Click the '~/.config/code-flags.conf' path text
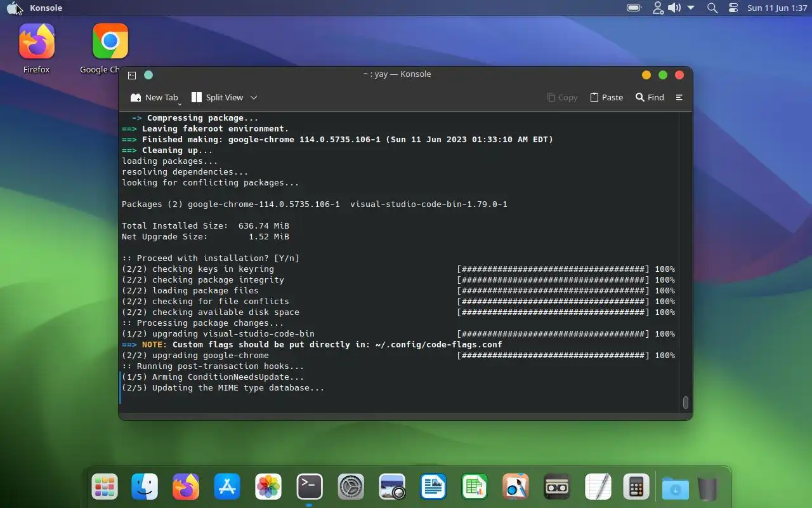The image size is (812, 508). tap(439, 345)
